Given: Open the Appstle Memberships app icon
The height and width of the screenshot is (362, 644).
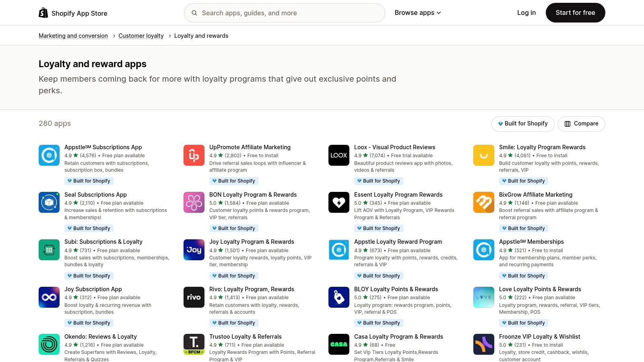Looking at the screenshot, I should (x=484, y=250).
